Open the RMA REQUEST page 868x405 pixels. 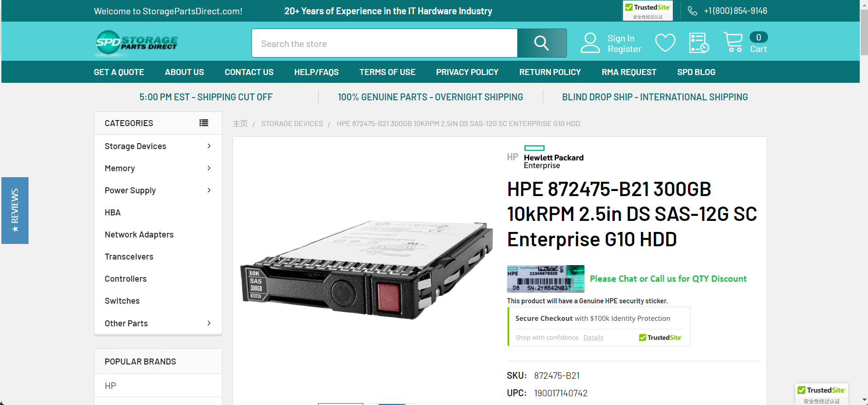coord(629,72)
